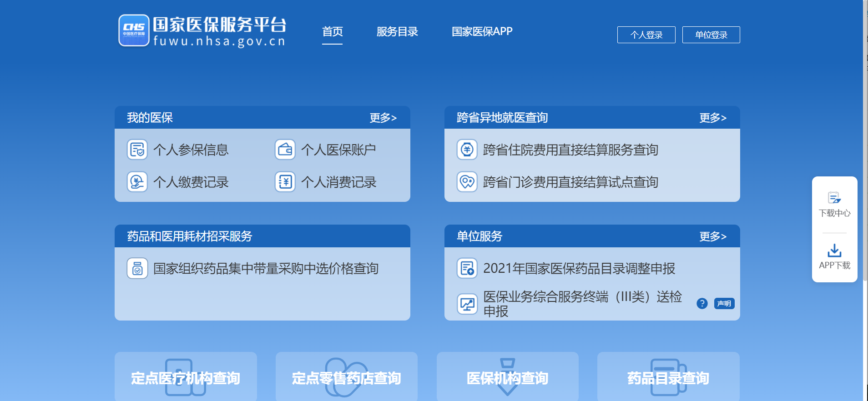
Task: Click the 医保业务综合服务终端 monitor icon
Action: 467,304
